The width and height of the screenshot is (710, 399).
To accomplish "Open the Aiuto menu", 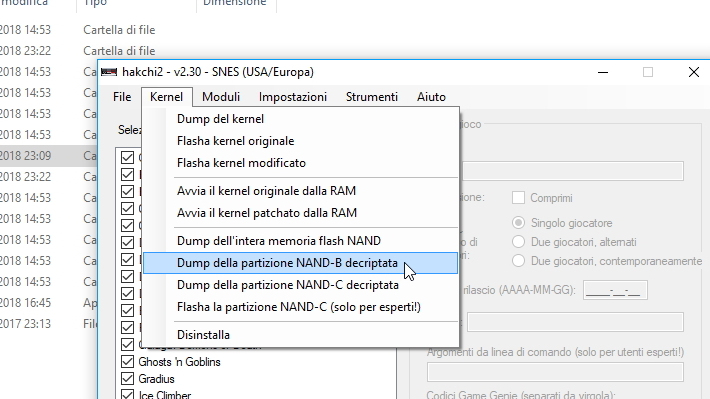I will 431,97.
